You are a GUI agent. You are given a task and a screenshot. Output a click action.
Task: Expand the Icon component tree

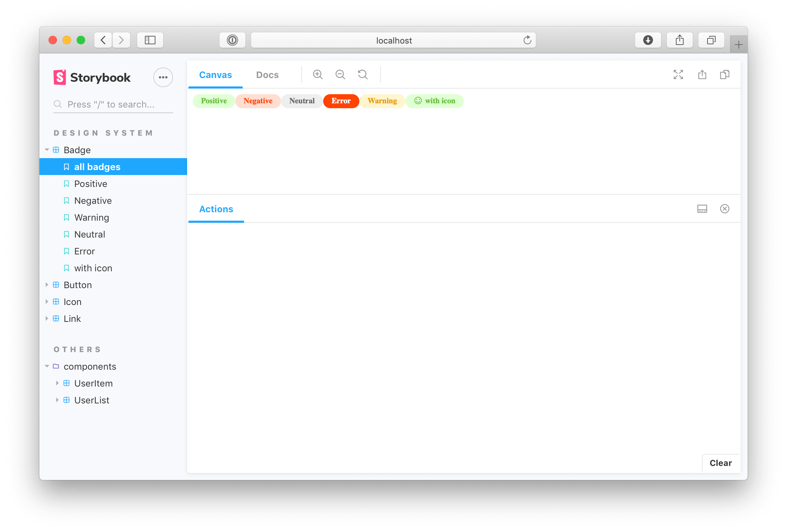[x=47, y=301]
